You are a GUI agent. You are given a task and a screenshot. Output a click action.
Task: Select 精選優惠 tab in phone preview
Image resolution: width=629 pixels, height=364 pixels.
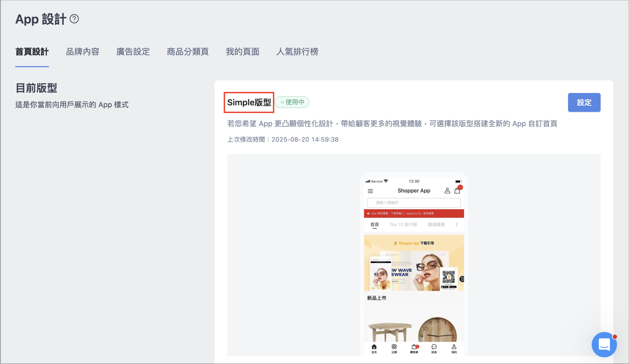click(436, 225)
